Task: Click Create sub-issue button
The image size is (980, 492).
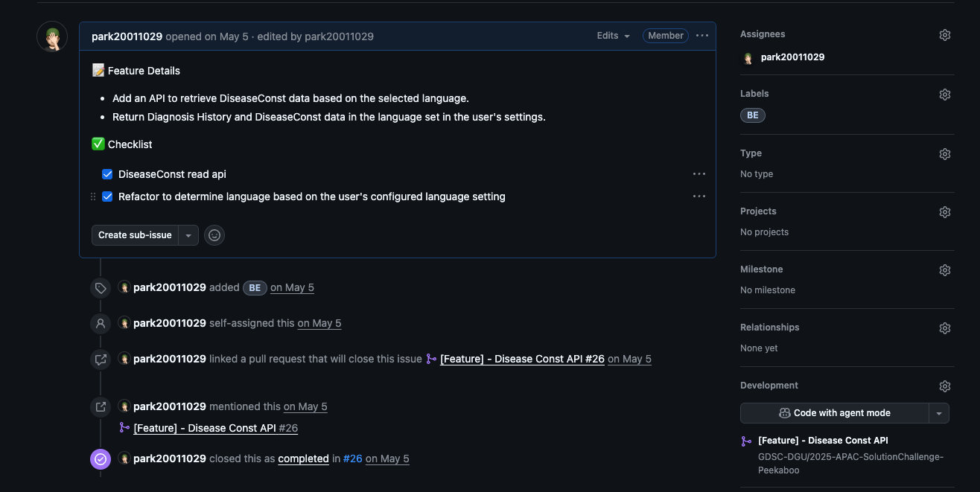Action: pyautogui.click(x=136, y=235)
